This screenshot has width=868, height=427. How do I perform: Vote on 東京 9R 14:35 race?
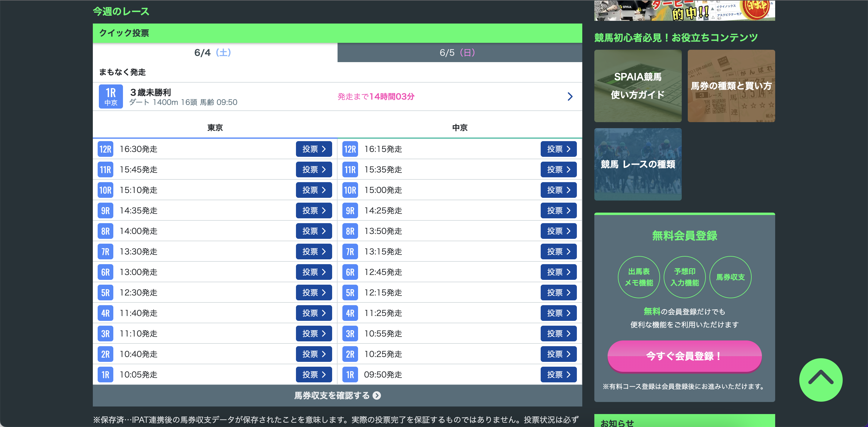[x=314, y=211]
